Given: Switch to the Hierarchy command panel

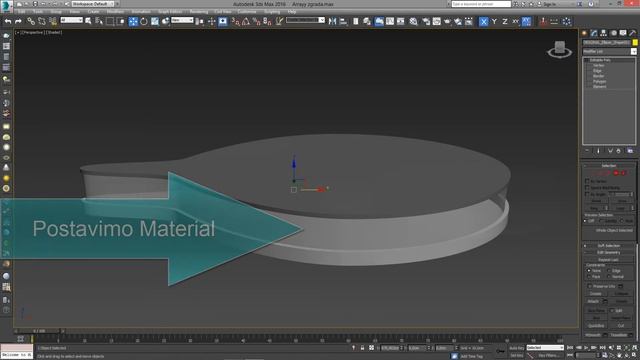Looking at the screenshot, I should point(603,33).
